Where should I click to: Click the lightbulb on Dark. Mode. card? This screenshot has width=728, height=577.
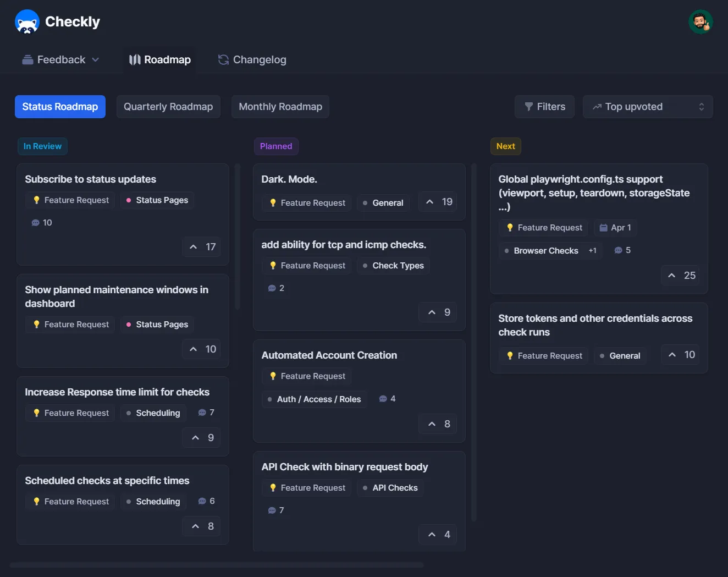(273, 202)
